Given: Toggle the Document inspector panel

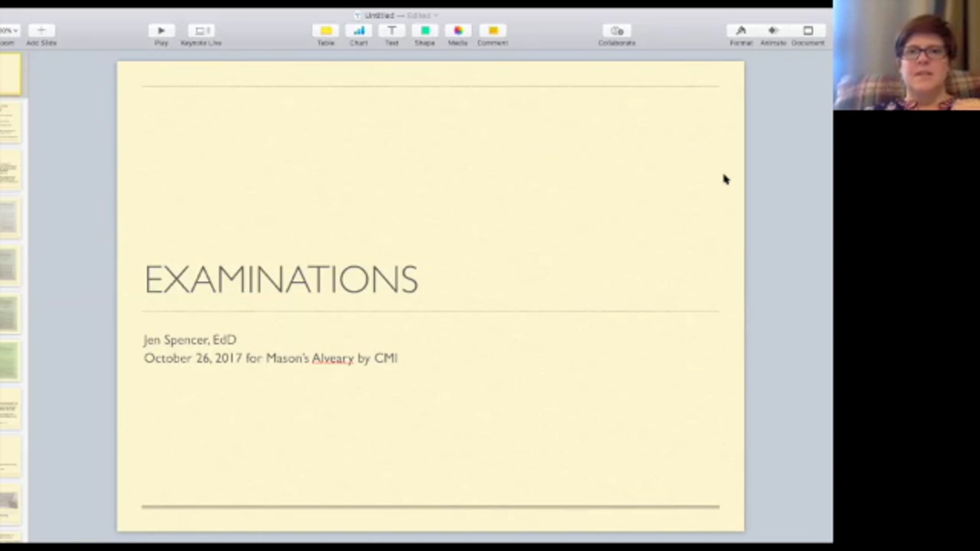Looking at the screenshot, I should [808, 31].
